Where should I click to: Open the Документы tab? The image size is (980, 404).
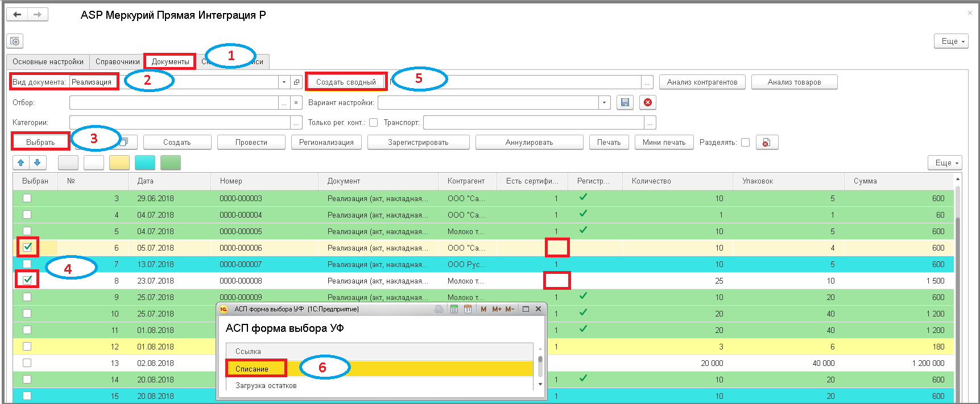[x=171, y=61]
